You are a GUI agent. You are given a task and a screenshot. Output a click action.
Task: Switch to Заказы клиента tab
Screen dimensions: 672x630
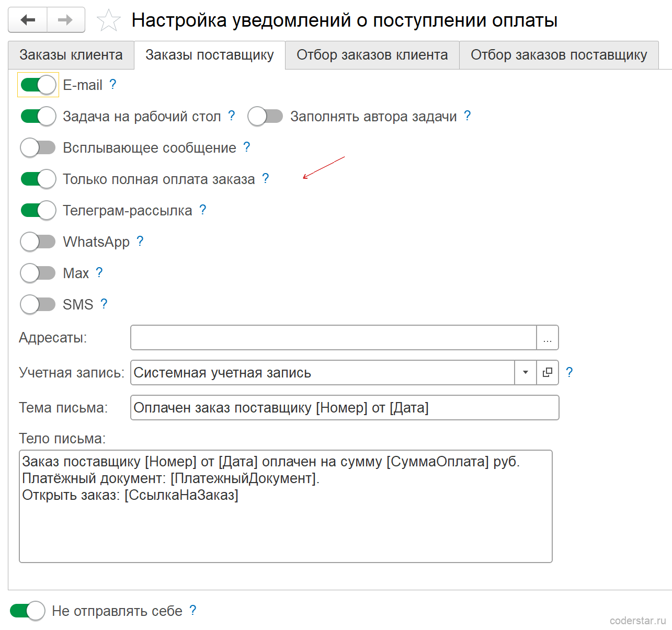(x=71, y=55)
